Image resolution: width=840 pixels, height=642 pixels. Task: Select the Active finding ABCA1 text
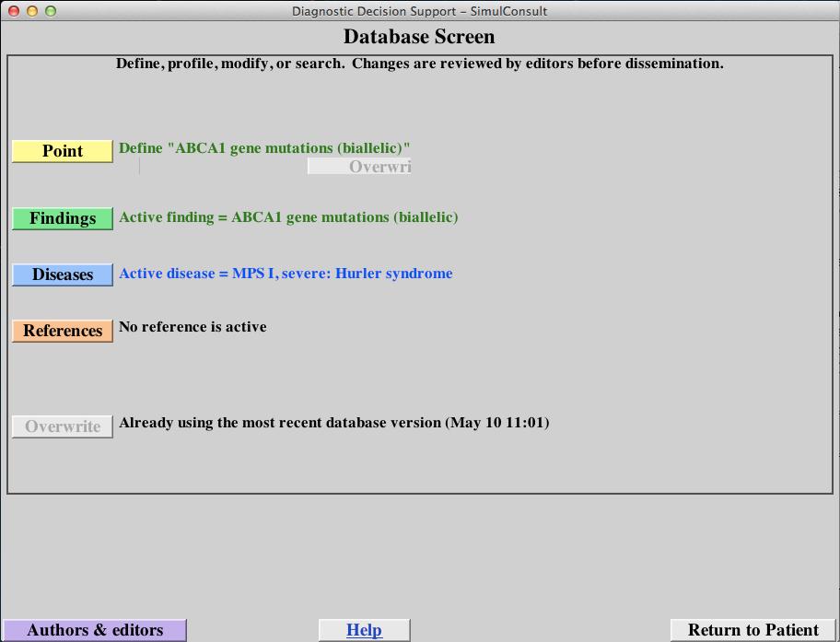[288, 217]
